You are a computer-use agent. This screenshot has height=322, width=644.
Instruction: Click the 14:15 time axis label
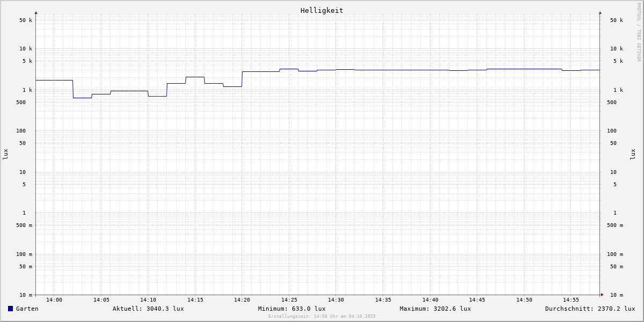tap(195, 300)
